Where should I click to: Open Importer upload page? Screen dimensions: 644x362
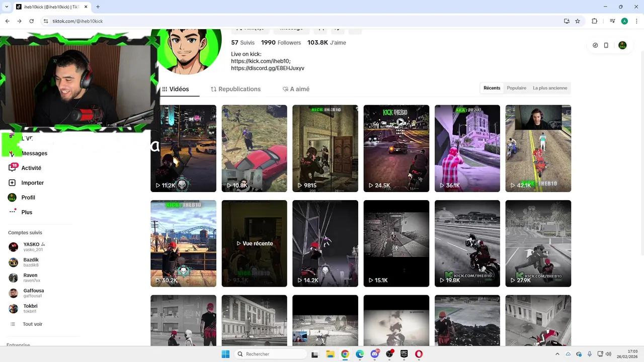coord(32,183)
